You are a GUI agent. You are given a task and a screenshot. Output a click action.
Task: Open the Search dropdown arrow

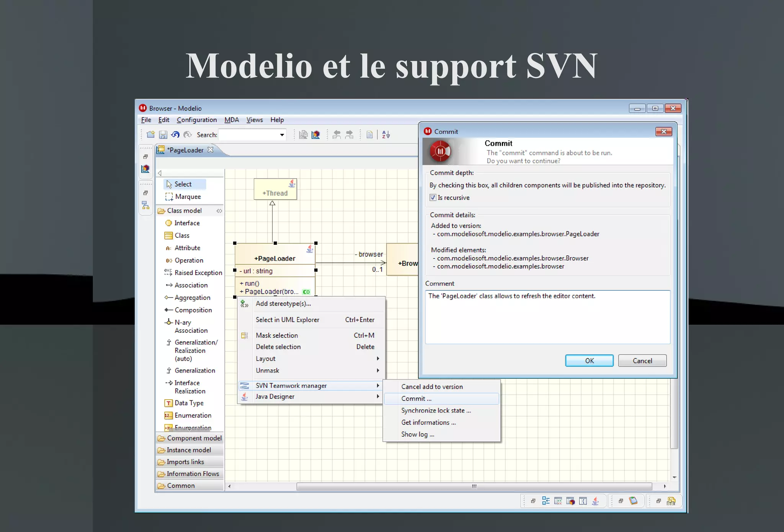point(282,135)
